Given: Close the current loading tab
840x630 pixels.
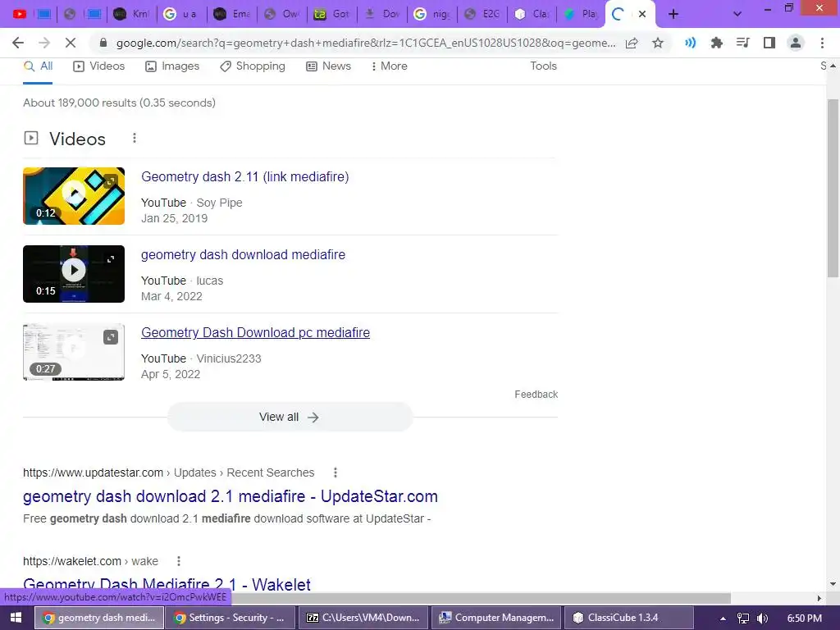Looking at the screenshot, I should coord(642,14).
